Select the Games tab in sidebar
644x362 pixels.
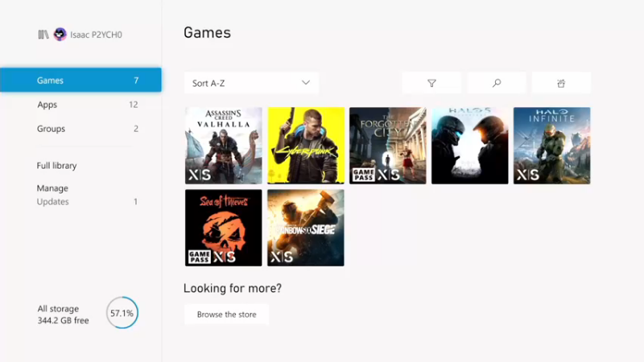80,80
